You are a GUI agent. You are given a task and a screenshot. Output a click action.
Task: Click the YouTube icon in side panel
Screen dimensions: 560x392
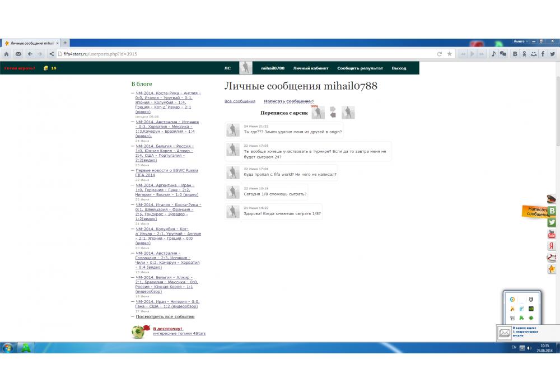pos(552,234)
